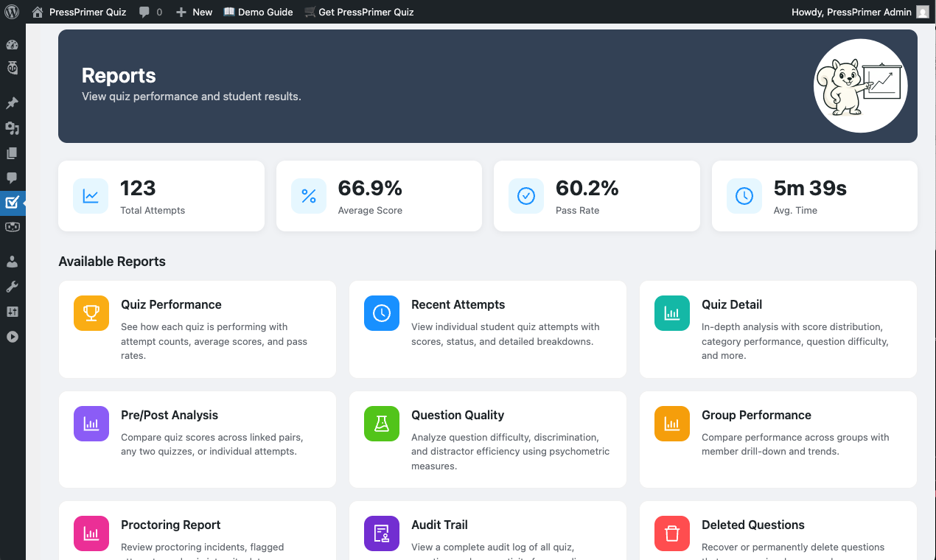This screenshot has width=936, height=560.
Task: Click the green Question Quality flask icon
Action: click(x=382, y=424)
